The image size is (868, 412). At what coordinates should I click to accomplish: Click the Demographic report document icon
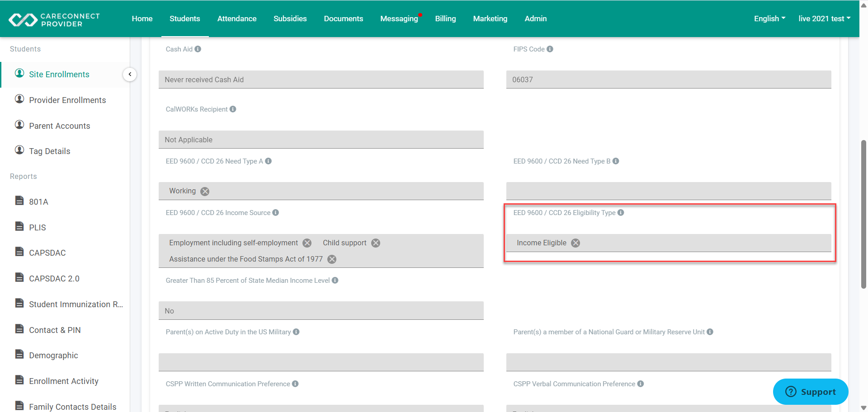pyautogui.click(x=19, y=354)
